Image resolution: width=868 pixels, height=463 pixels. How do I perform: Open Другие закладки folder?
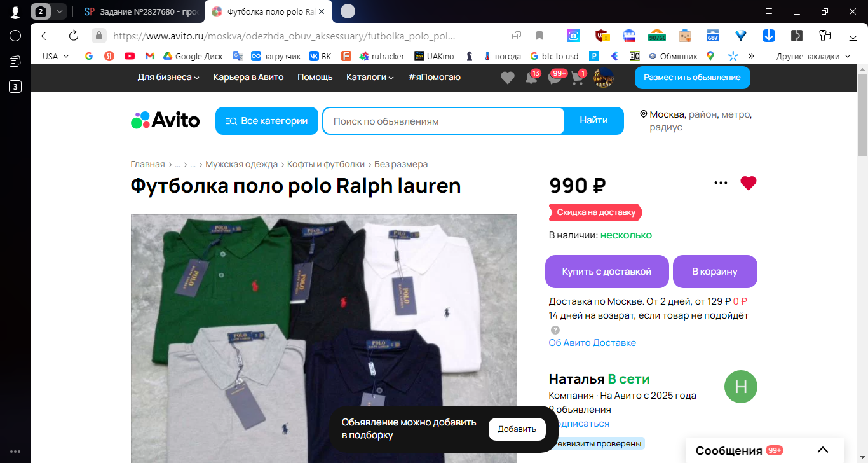pyautogui.click(x=813, y=56)
